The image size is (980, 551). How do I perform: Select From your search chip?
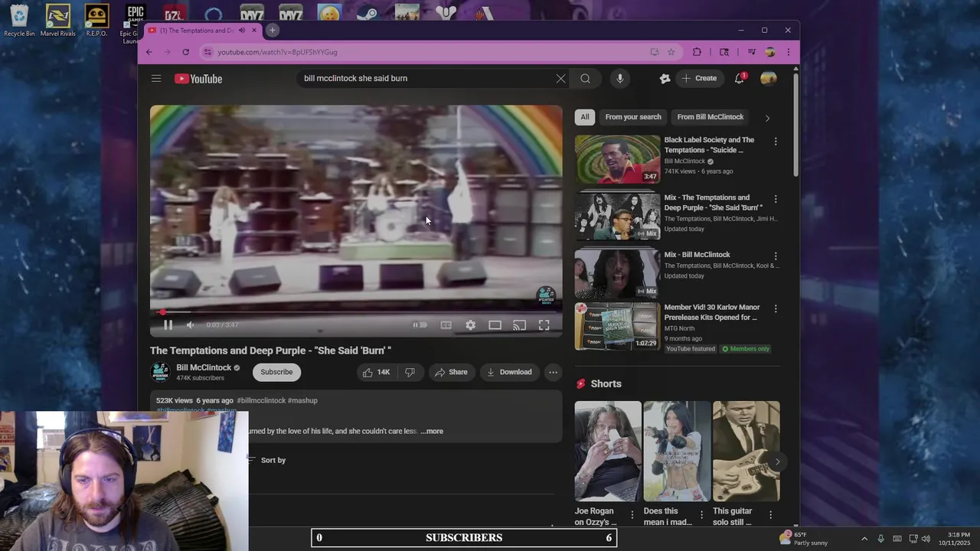click(x=633, y=117)
